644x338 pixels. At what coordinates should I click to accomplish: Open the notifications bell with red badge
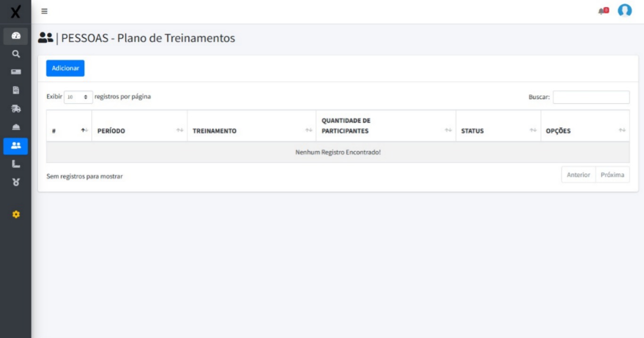pyautogui.click(x=601, y=10)
